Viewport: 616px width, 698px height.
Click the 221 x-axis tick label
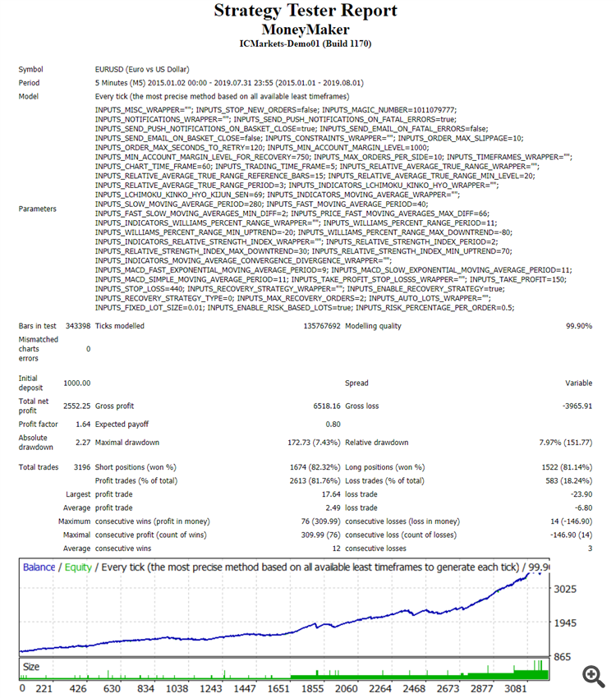(44, 689)
